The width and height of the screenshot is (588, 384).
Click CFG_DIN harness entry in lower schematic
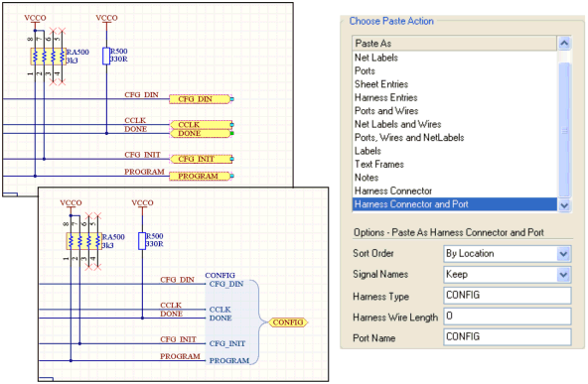coord(226,284)
